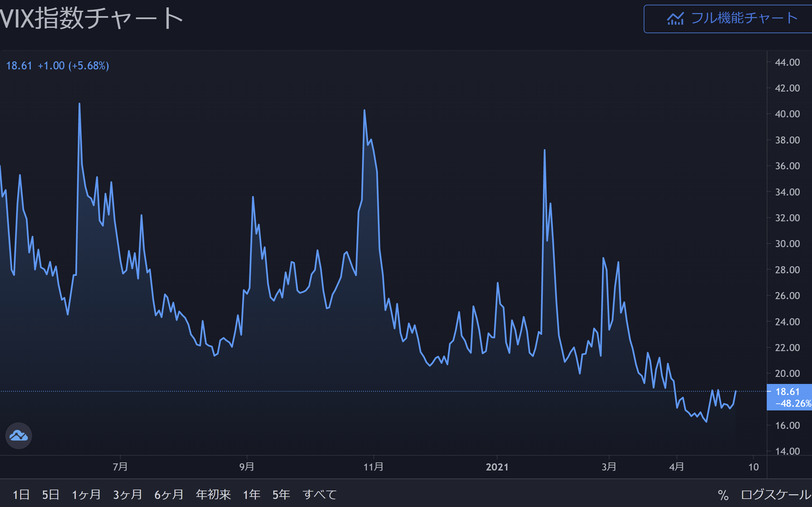Select the 5年 time range
The height and width of the screenshot is (507, 812).
pyautogui.click(x=281, y=495)
